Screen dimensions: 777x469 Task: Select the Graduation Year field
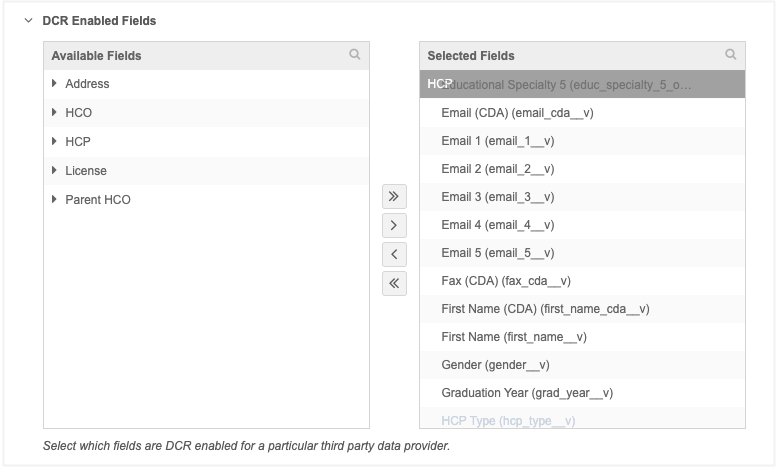click(x=526, y=393)
